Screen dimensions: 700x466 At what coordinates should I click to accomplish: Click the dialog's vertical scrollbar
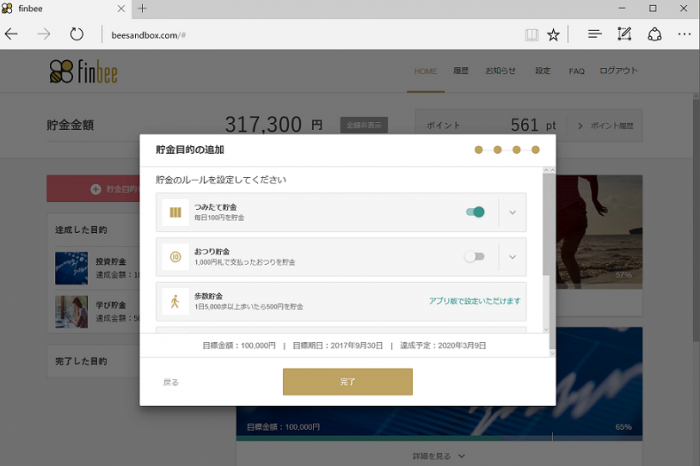(x=549, y=225)
